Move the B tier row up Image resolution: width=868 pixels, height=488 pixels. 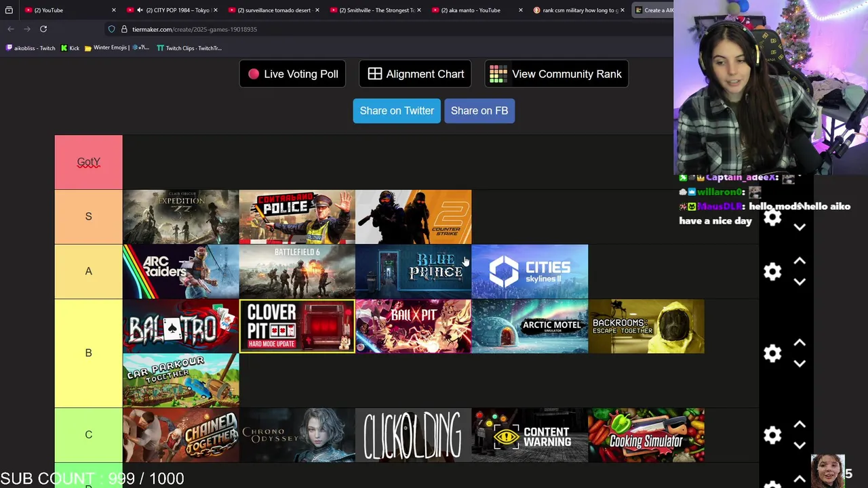pyautogui.click(x=800, y=343)
